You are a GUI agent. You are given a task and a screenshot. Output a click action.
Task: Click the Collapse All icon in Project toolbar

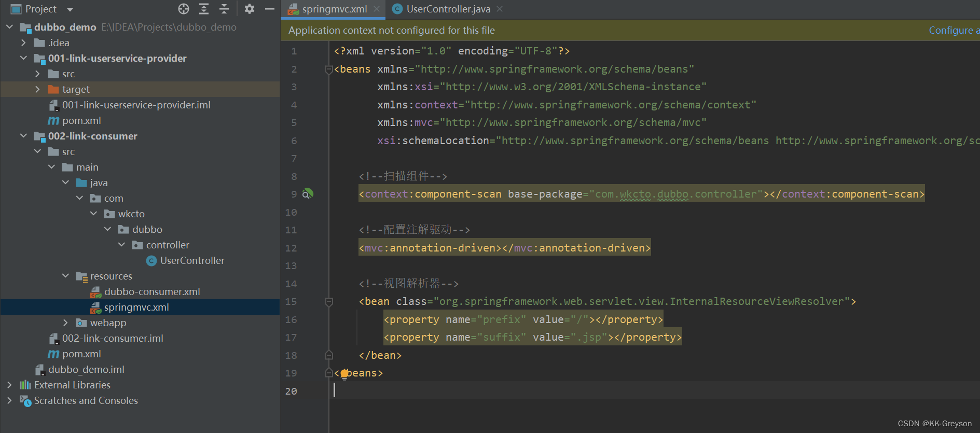click(x=224, y=9)
